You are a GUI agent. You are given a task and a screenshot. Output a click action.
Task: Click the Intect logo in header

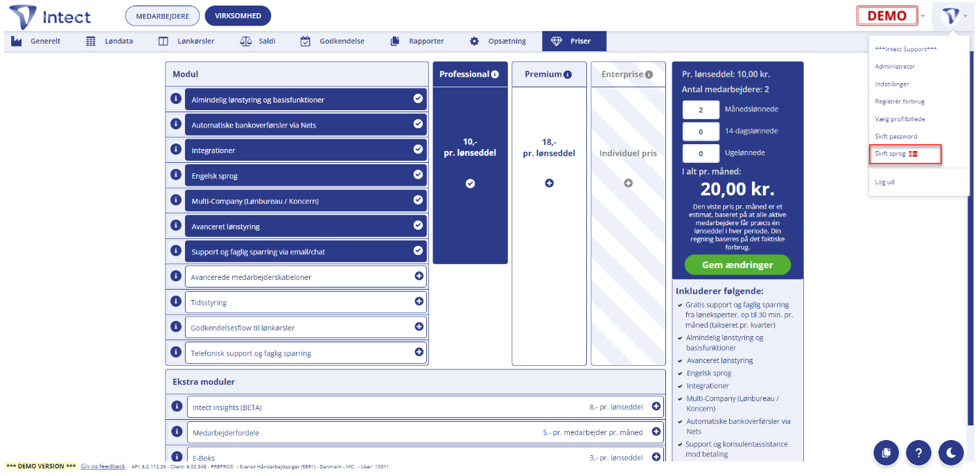[x=50, y=16]
